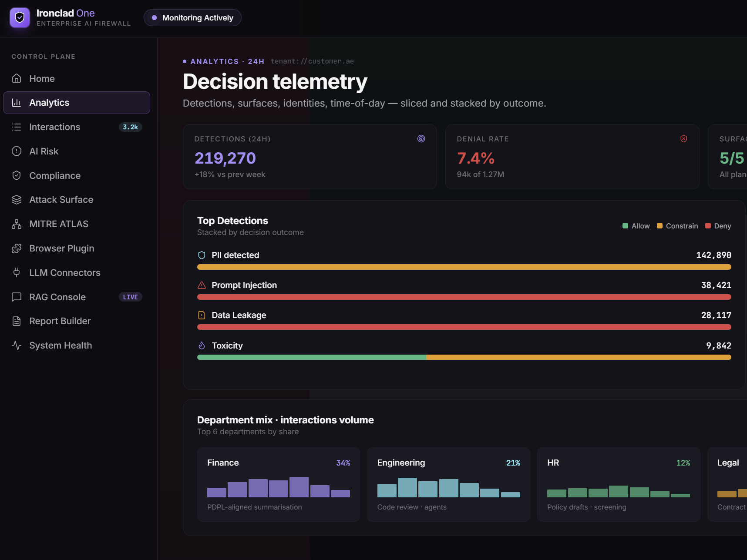The width and height of the screenshot is (747, 560).
Task: Click the Compliance shield check icon
Action: pos(17,175)
